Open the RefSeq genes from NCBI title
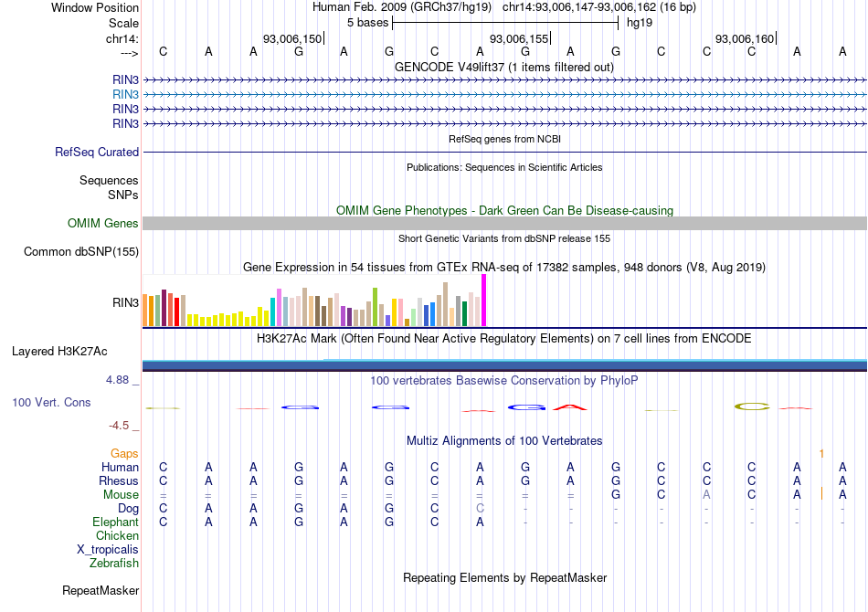The width and height of the screenshot is (868, 612). click(x=504, y=139)
